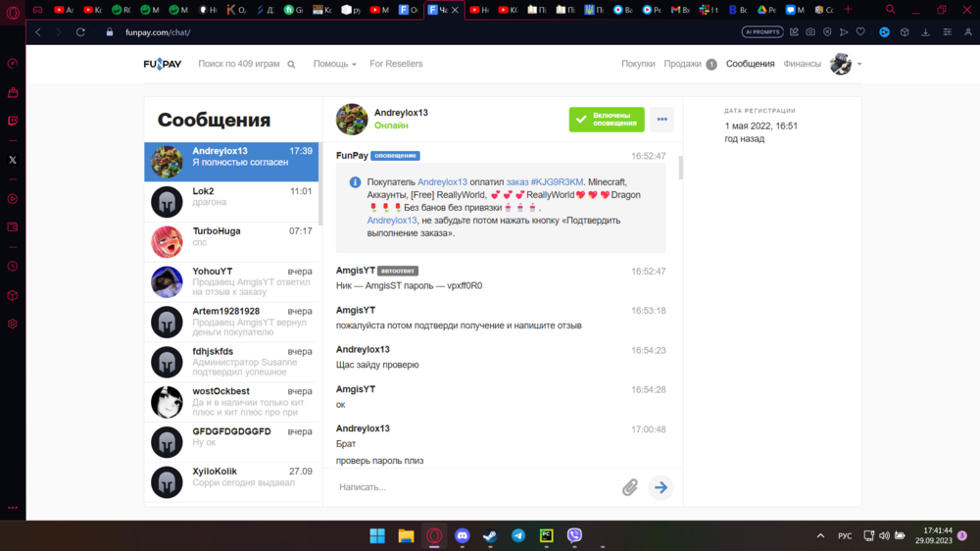Click the attach file paperclip icon
This screenshot has width=980, height=551.
(630, 487)
